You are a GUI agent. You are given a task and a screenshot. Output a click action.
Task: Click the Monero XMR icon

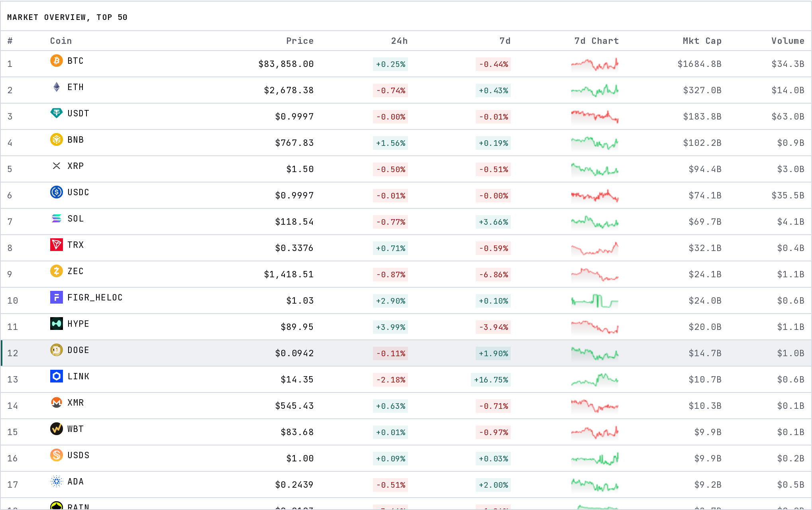pos(57,402)
